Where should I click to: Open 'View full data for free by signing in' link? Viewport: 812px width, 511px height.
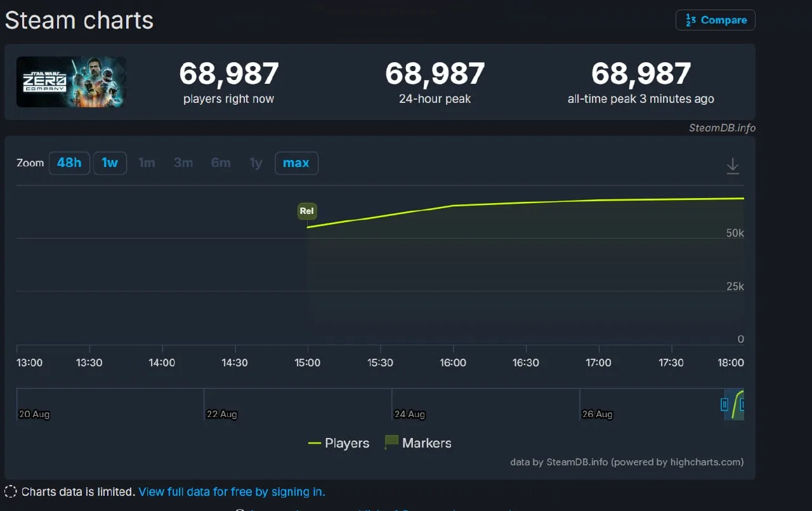(232, 492)
